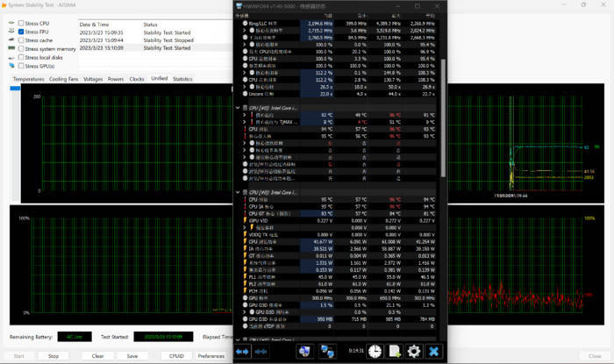614x364 pixels.
Task: Open HWiNFO network remote sensors icon
Action: (327, 352)
